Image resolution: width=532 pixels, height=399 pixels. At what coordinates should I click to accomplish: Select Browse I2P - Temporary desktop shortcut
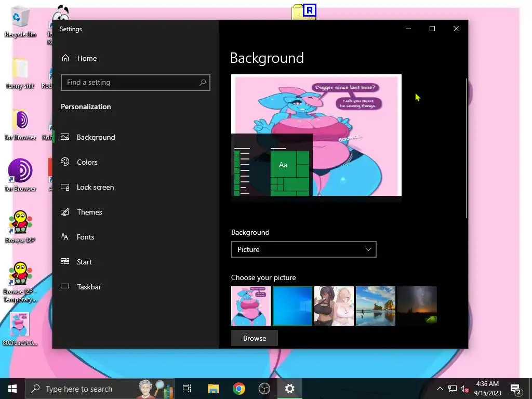(x=20, y=282)
